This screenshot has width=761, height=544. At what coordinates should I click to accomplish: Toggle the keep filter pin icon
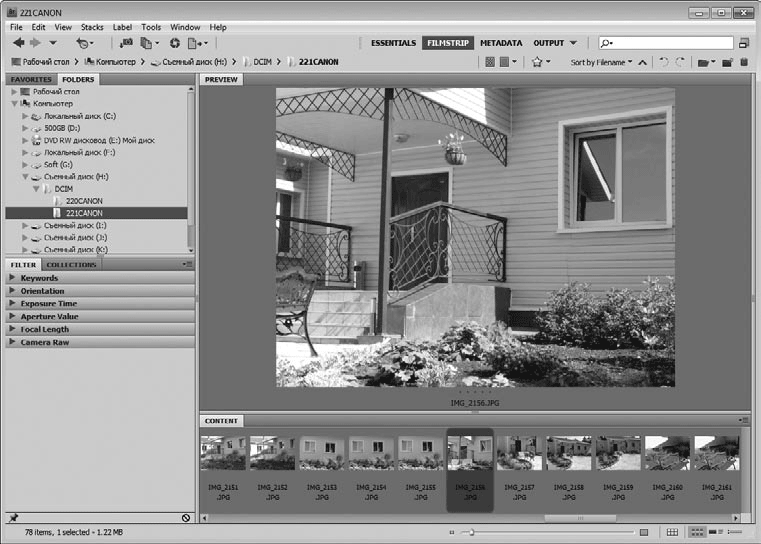(x=12, y=518)
